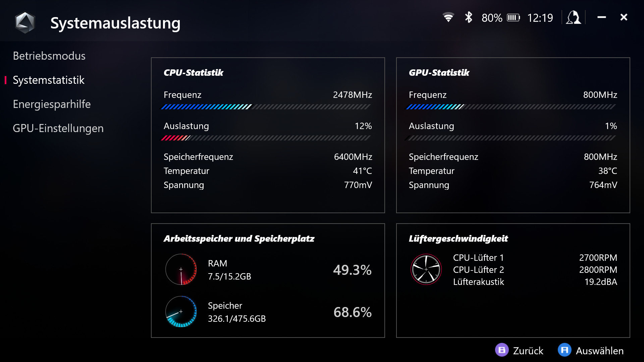The width and height of the screenshot is (644, 362).
Task: Click the Bluetooth status icon
Action: pos(469,17)
